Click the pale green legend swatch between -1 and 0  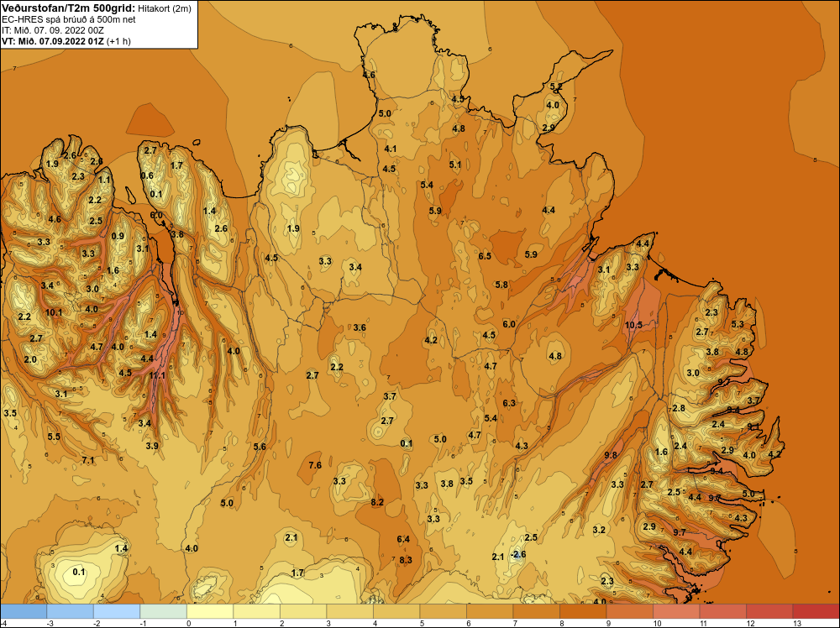(x=164, y=611)
